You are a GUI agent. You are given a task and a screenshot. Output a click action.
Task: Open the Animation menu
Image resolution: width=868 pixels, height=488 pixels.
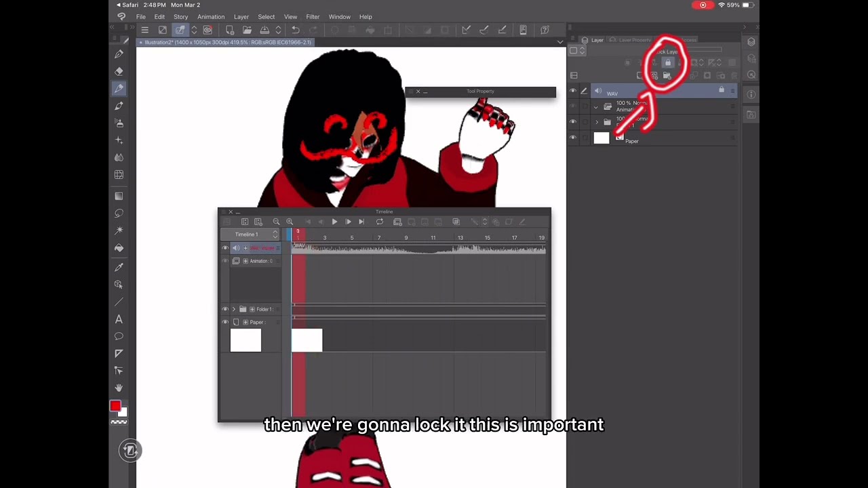(211, 17)
